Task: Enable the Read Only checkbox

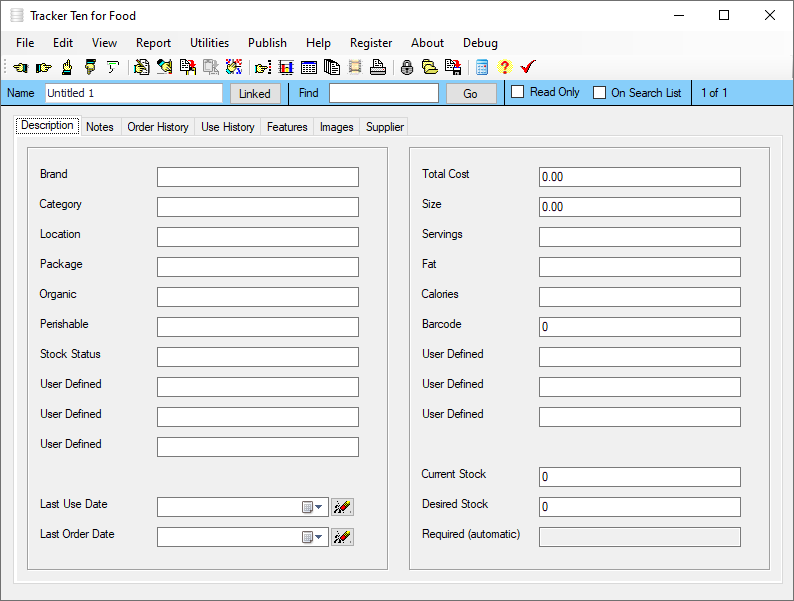Action: (518, 92)
